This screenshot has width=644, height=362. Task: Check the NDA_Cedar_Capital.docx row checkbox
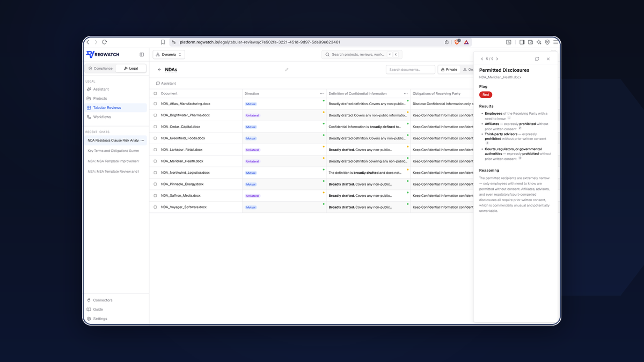(x=156, y=127)
